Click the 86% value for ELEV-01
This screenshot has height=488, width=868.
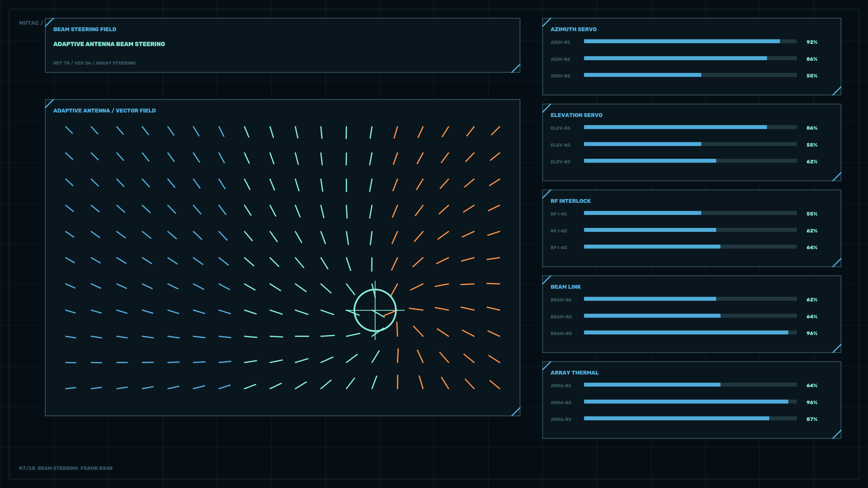point(812,128)
